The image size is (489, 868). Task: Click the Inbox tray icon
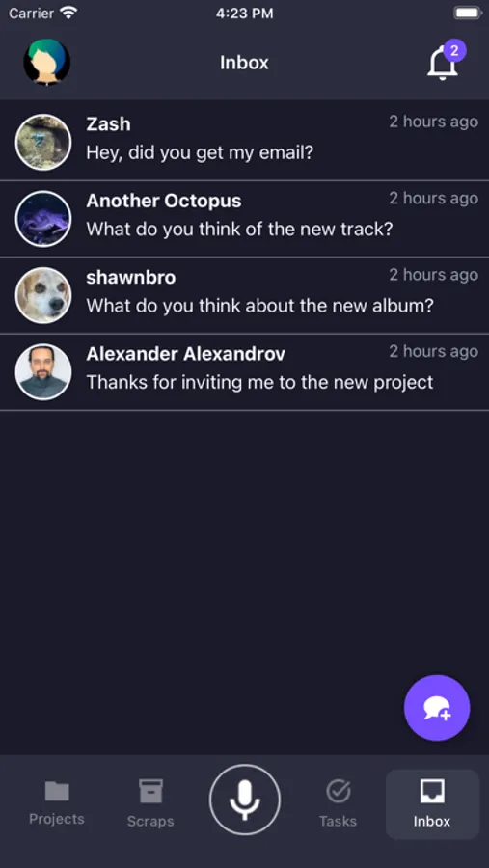[x=432, y=791]
